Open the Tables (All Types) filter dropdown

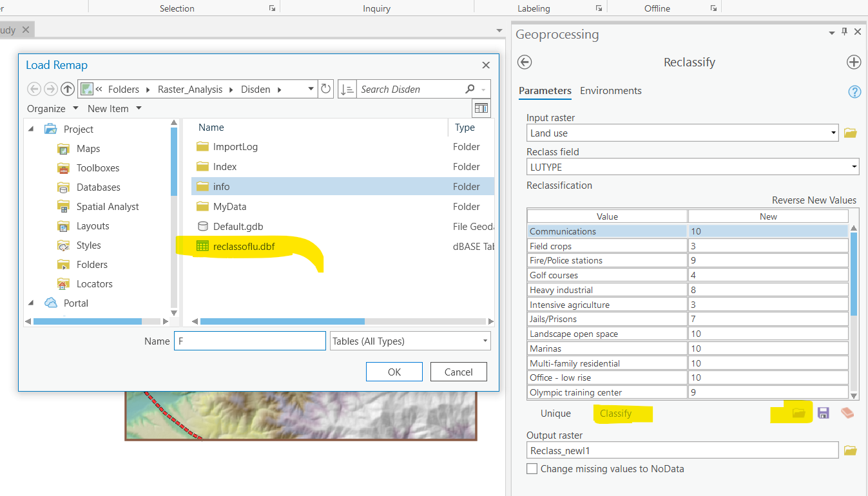click(485, 341)
